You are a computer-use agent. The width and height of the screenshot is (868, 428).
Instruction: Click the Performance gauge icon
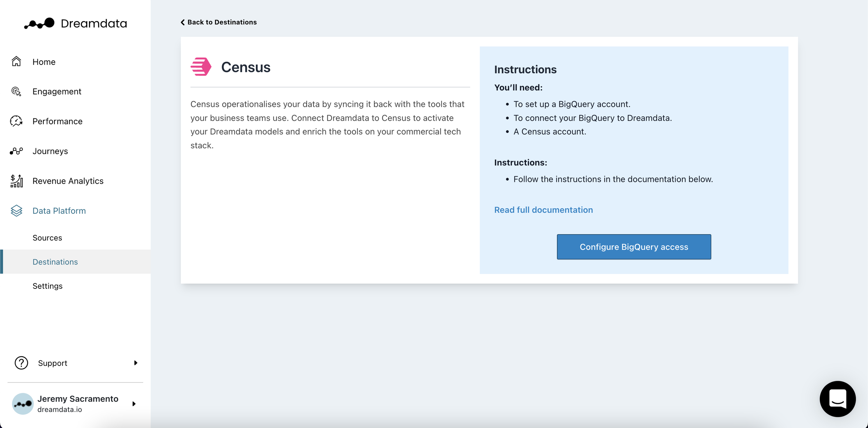coord(16,121)
